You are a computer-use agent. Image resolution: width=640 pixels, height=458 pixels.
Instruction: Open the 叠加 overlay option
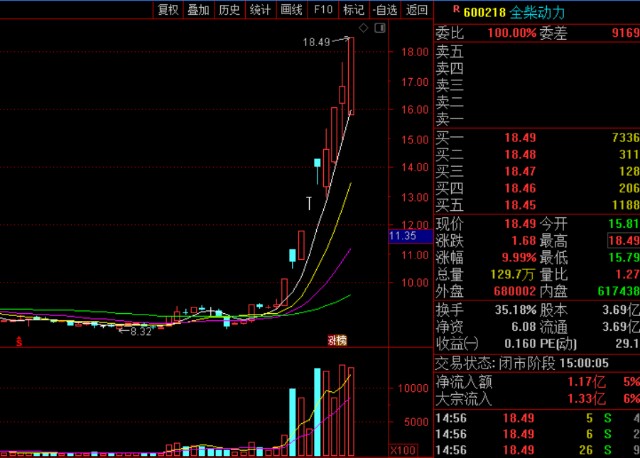click(198, 10)
